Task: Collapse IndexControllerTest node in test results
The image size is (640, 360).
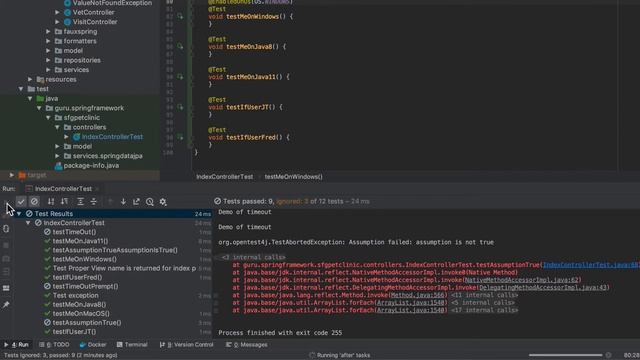Action: (x=28, y=223)
